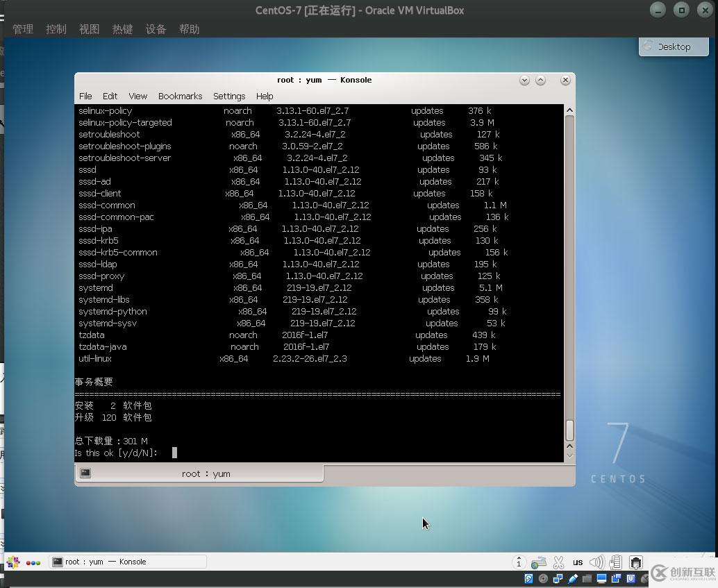
Task: Click Konsole scrollbar handle near bottom
Action: click(569, 430)
